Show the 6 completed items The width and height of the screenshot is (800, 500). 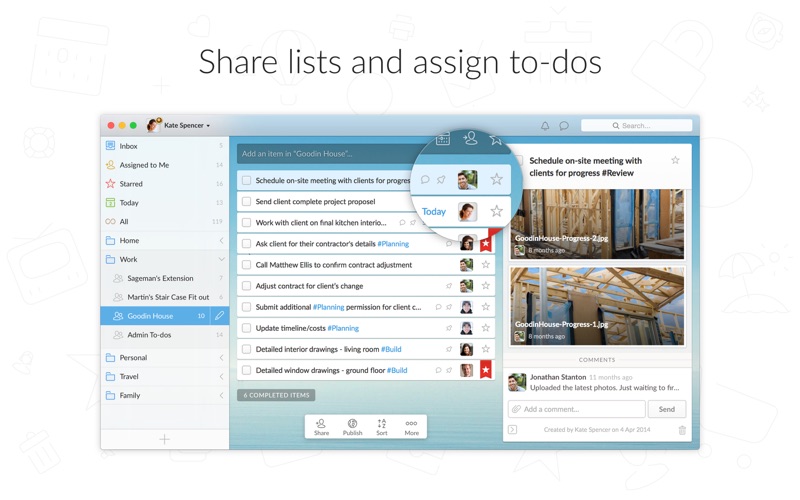click(x=276, y=395)
